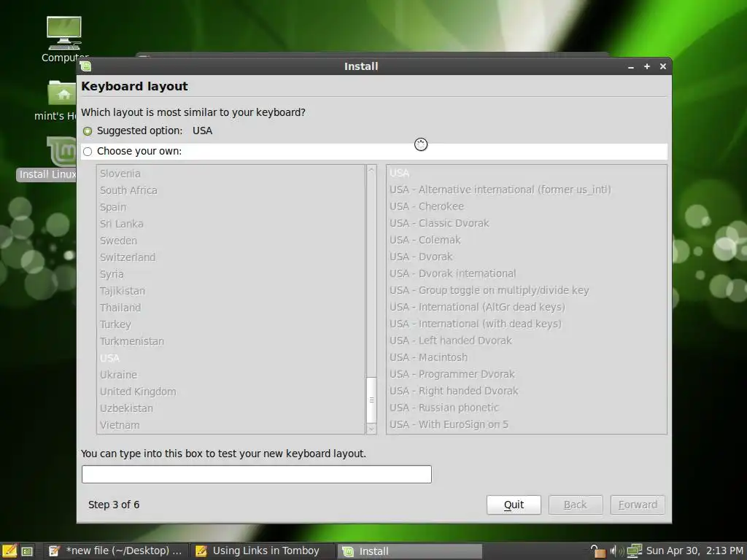Screen dimensions: 747x560
Task: Open the clock showing Sun Apr 30, 2:13 PM
Action: pos(694,551)
